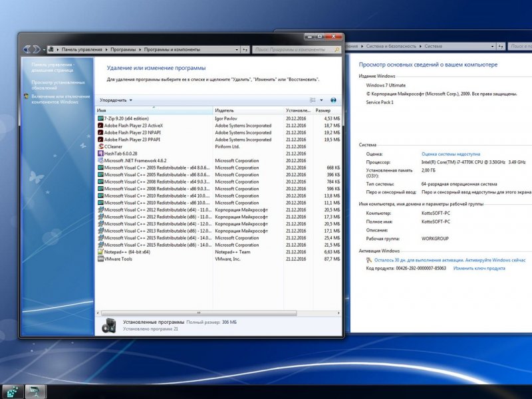Click the installed programs icon in details pane
Viewport: 532px width, 399px height.
click(x=109, y=325)
